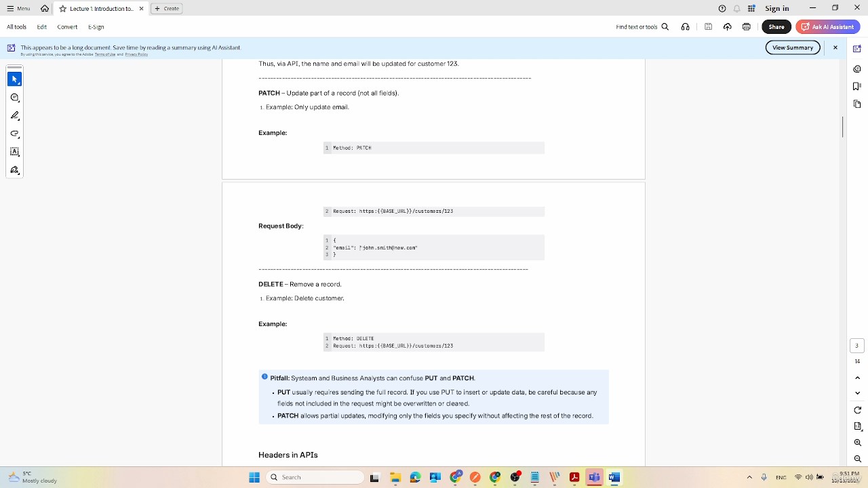
Task: Select the Lecture 1 Introduction document tab
Action: pos(102,9)
